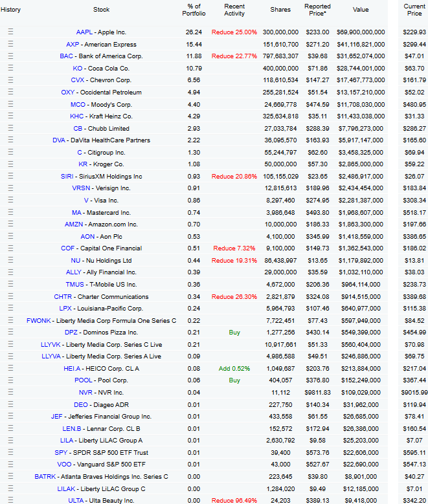
Task: Open the OXY ticker link
Action: pos(68,93)
